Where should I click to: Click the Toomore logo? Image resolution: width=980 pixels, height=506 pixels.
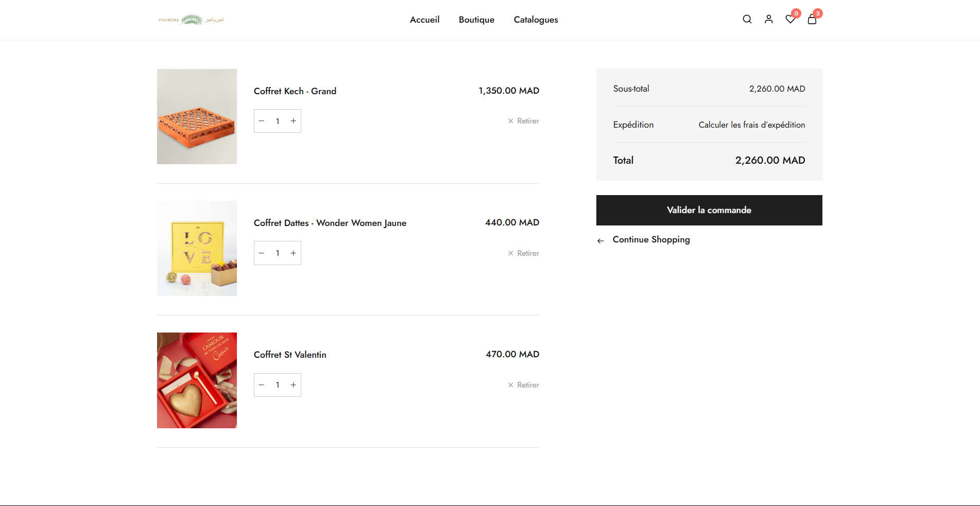click(191, 20)
